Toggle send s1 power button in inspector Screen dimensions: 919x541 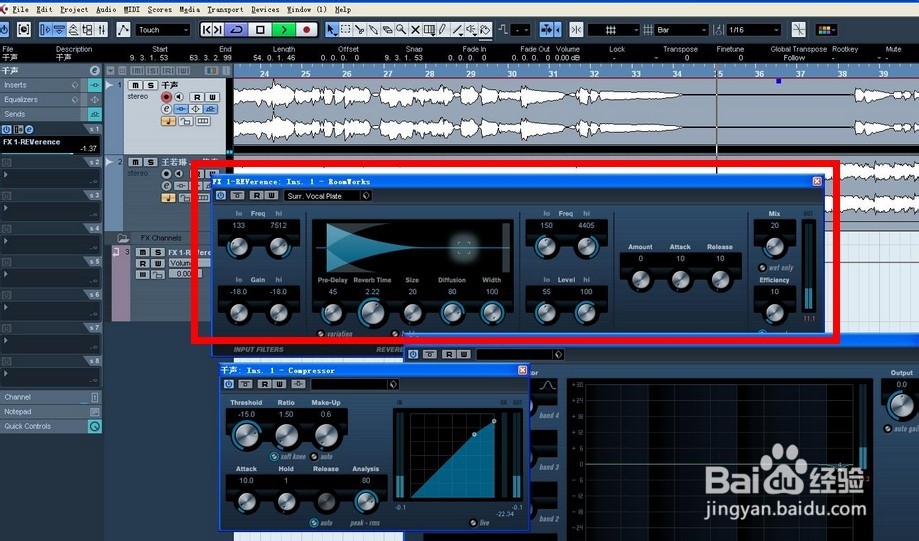(x=6, y=129)
